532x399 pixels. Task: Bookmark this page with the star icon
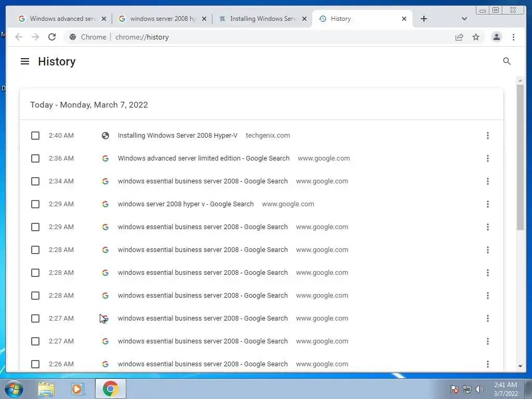pos(476,37)
